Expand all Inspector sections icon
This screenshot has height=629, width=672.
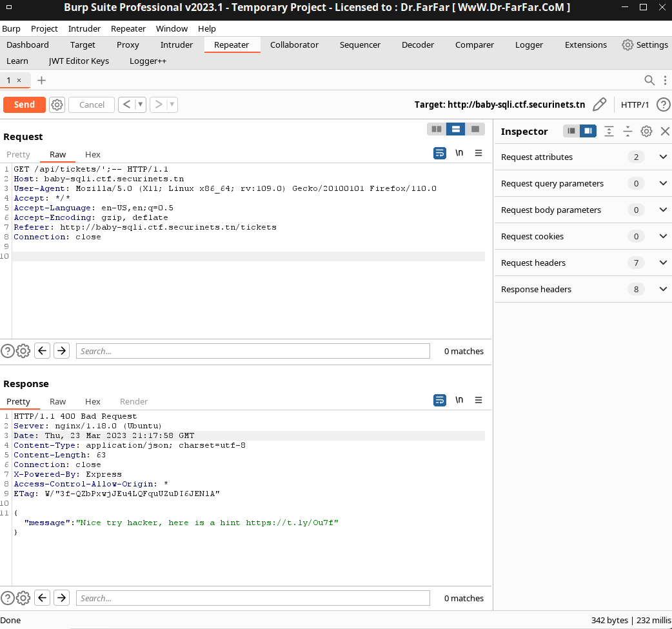[x=609, y=131]
